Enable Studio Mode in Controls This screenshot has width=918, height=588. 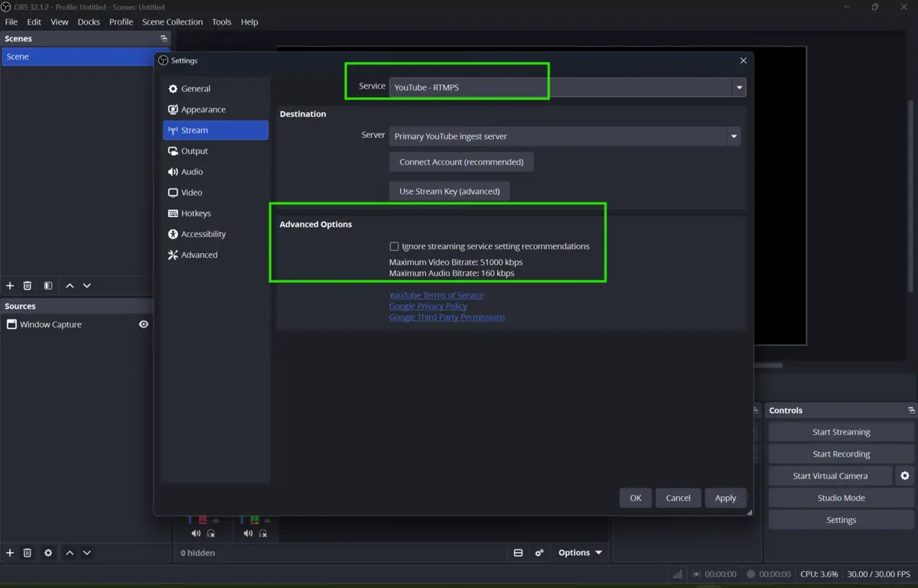(x=841, y=498)
